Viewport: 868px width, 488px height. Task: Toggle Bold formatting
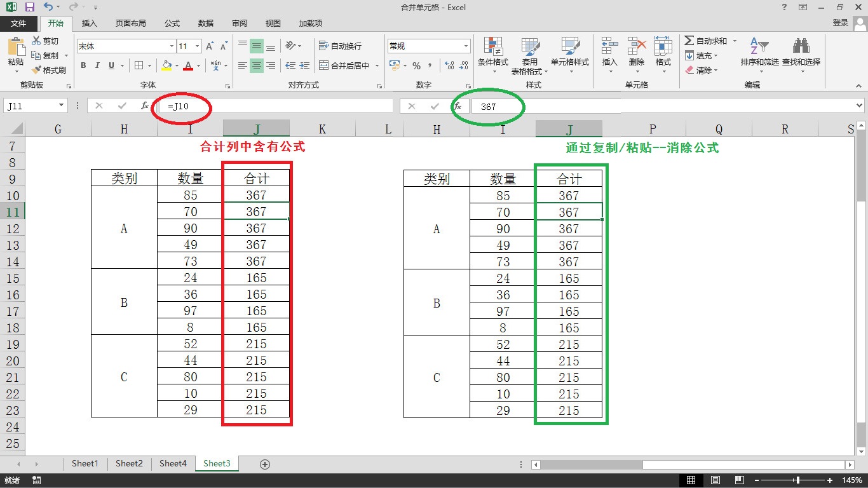click(83, 65)
